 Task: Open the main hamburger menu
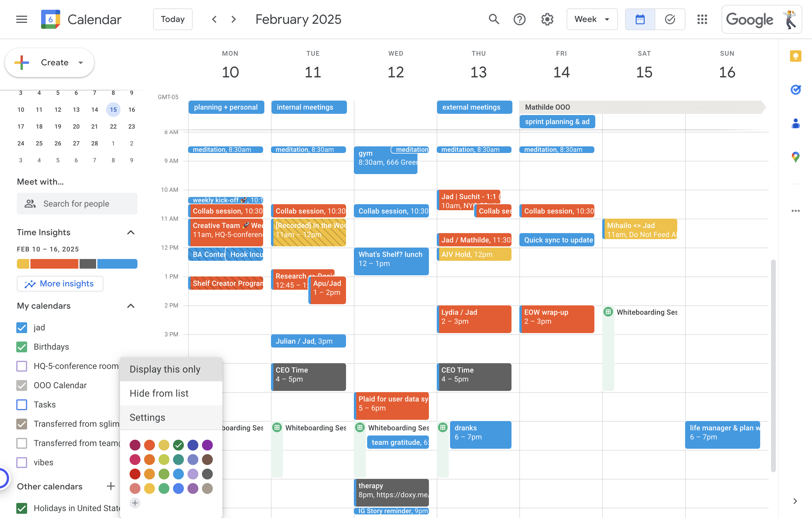[22, 19]
